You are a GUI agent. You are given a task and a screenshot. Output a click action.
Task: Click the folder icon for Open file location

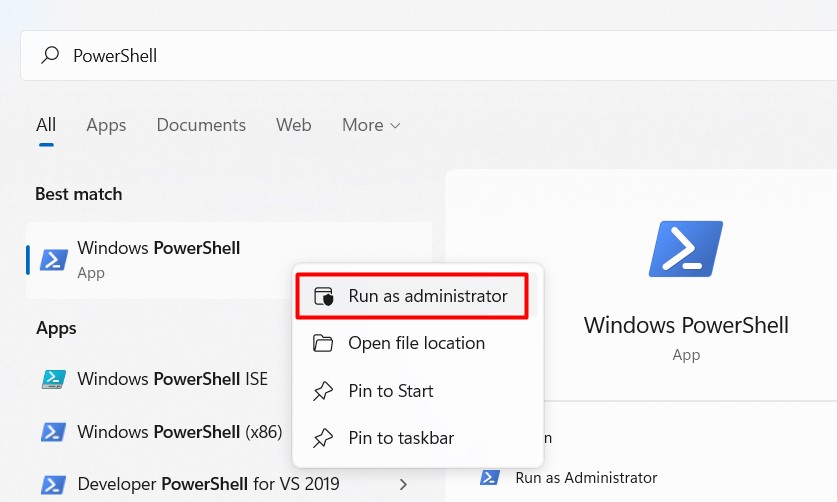pyautogui.click(x=323, y=343)
